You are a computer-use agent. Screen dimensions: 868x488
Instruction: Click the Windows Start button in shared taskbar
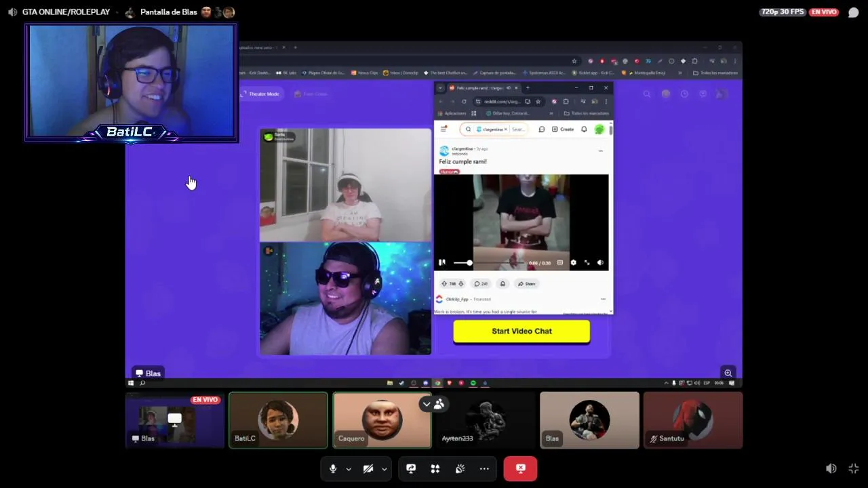(x=131, y=383)
